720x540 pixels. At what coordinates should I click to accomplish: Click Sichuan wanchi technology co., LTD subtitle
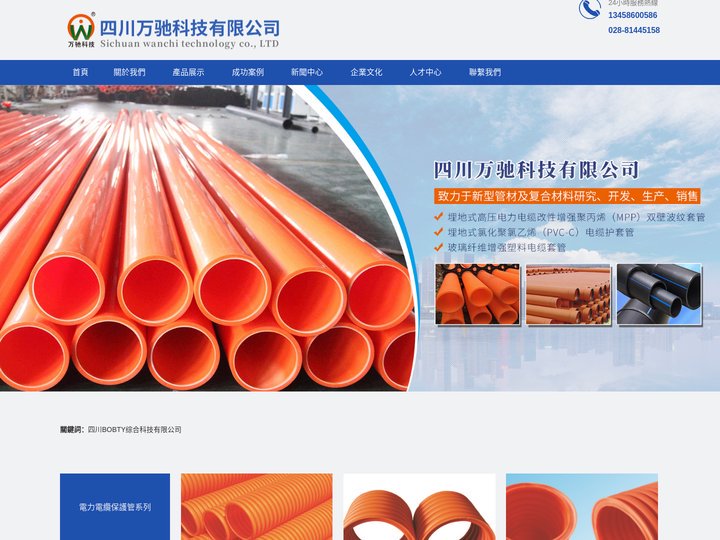[189, 44]
